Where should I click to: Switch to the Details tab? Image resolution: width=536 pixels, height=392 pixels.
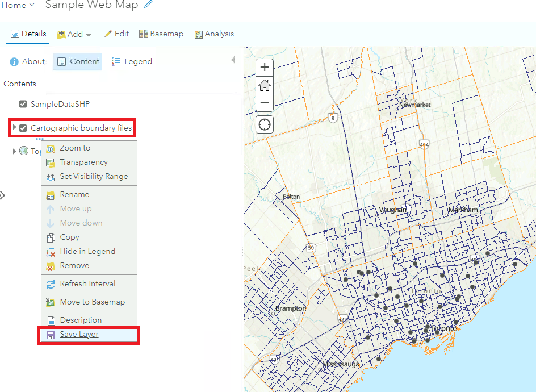[x=28, y=34]
